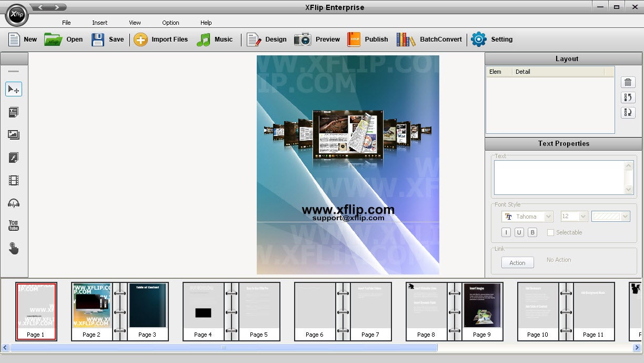644x363 pixels.
Task: Select the Page 3 thumbnail
Action: click(x=147, y=311)
